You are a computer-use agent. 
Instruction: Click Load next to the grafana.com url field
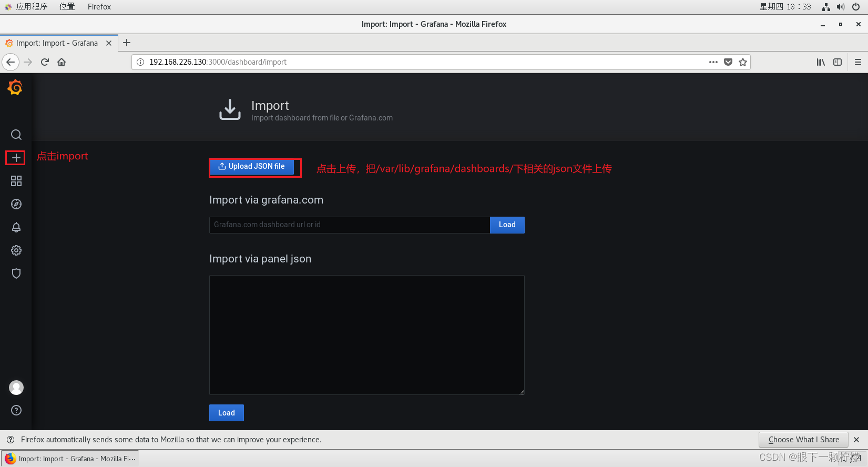click(x=507, y=225)
